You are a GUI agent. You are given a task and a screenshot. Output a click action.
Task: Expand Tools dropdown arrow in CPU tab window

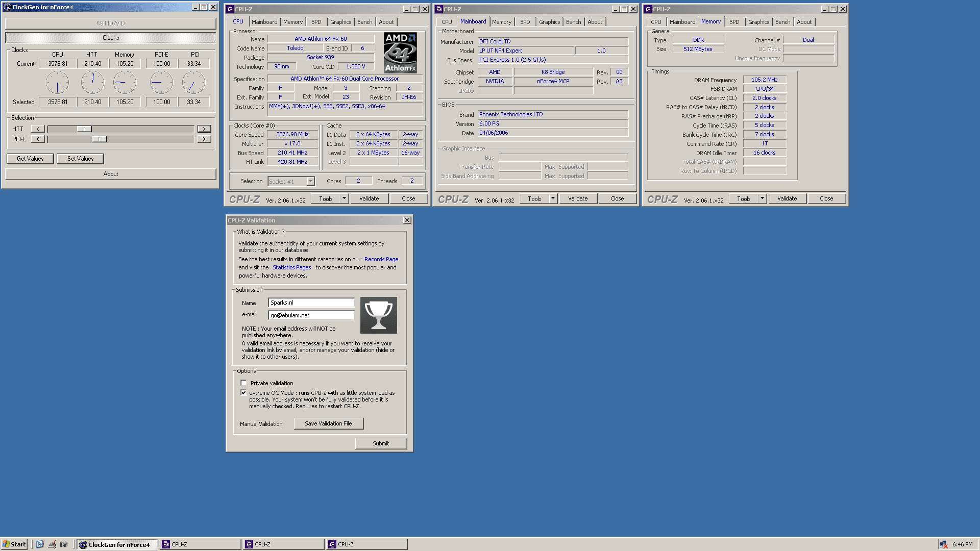[x=344, y=198]
